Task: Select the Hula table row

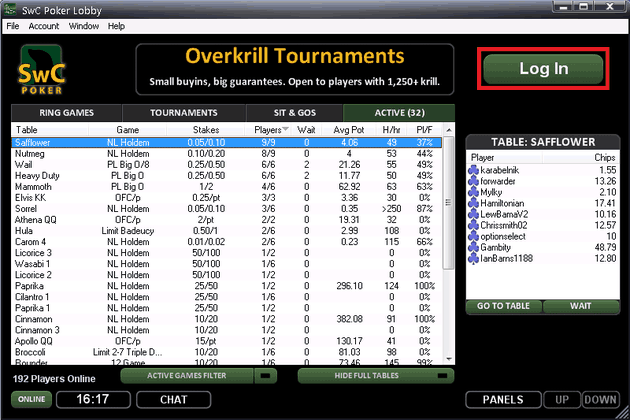Action: coord(227,231)
